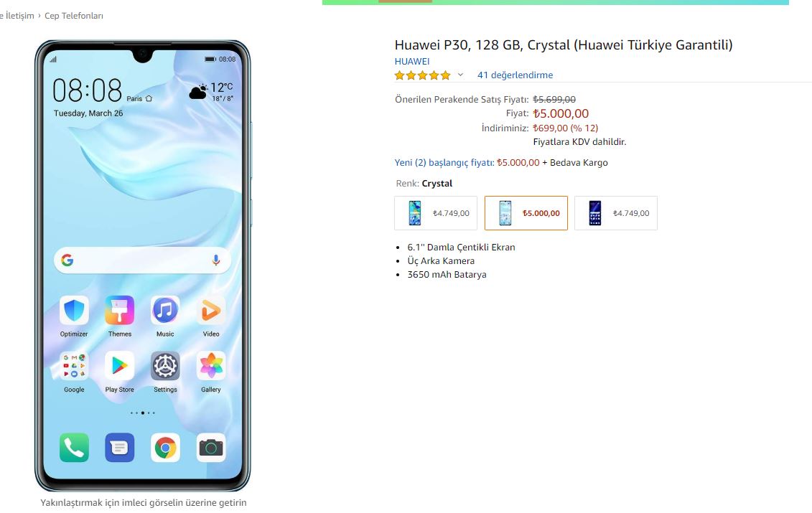812x513 pixels.
Task: Click the microphone icon in the Google search bar
Action: tap(216, 260)
